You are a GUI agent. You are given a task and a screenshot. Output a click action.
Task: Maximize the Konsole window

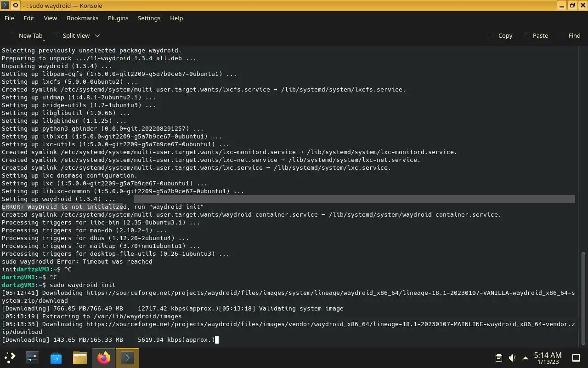click(572, 6)
